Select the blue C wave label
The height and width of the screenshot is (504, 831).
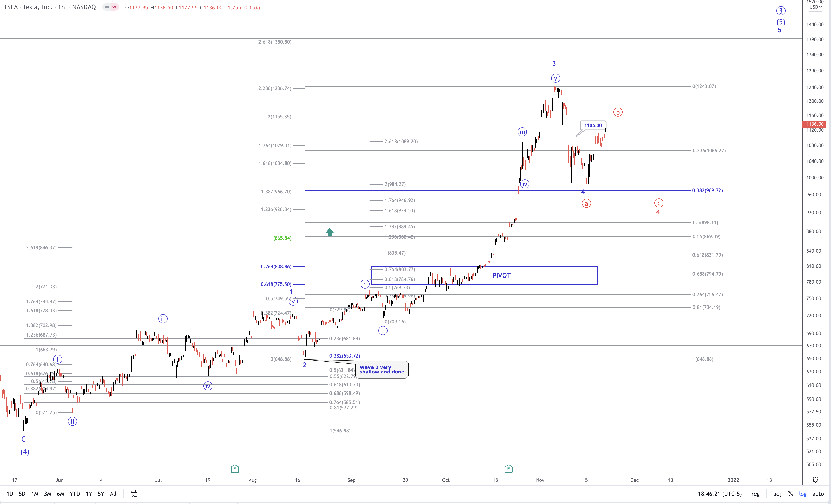23,439
